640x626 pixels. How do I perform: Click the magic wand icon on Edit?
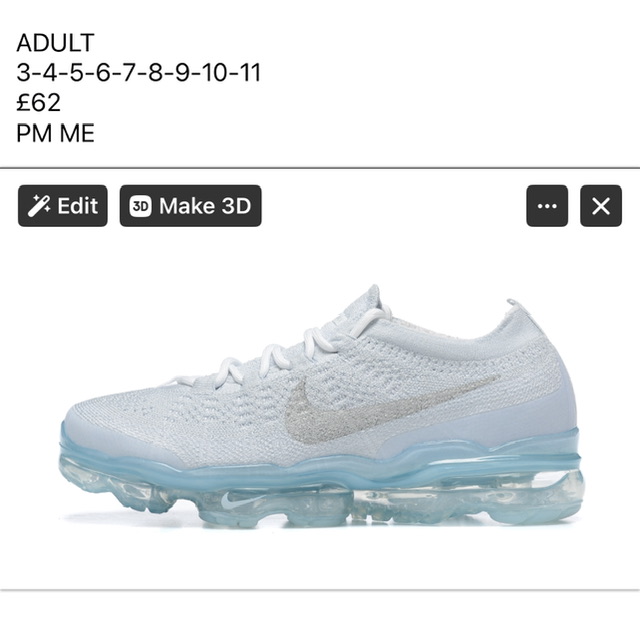click(39, 206)
